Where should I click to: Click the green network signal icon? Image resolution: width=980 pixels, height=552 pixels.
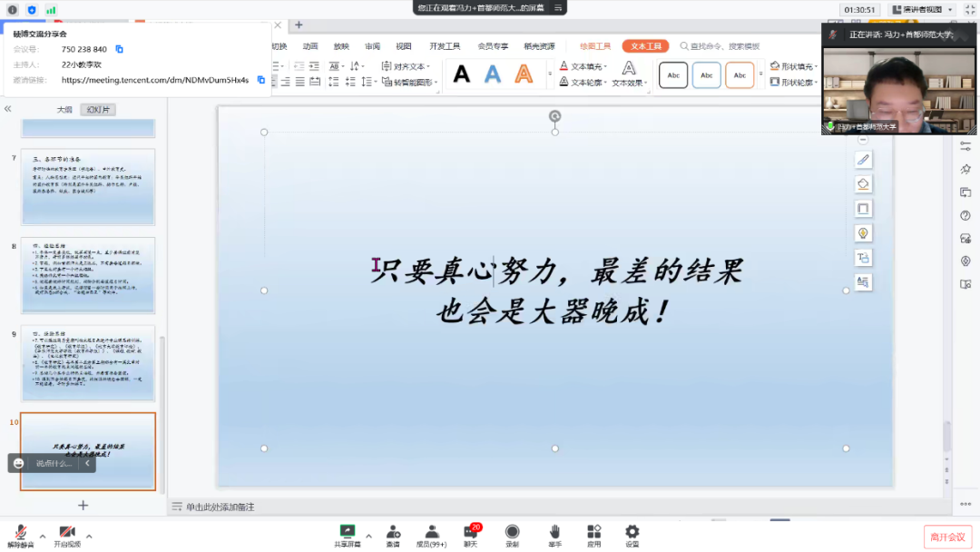(x=51, y=10)
